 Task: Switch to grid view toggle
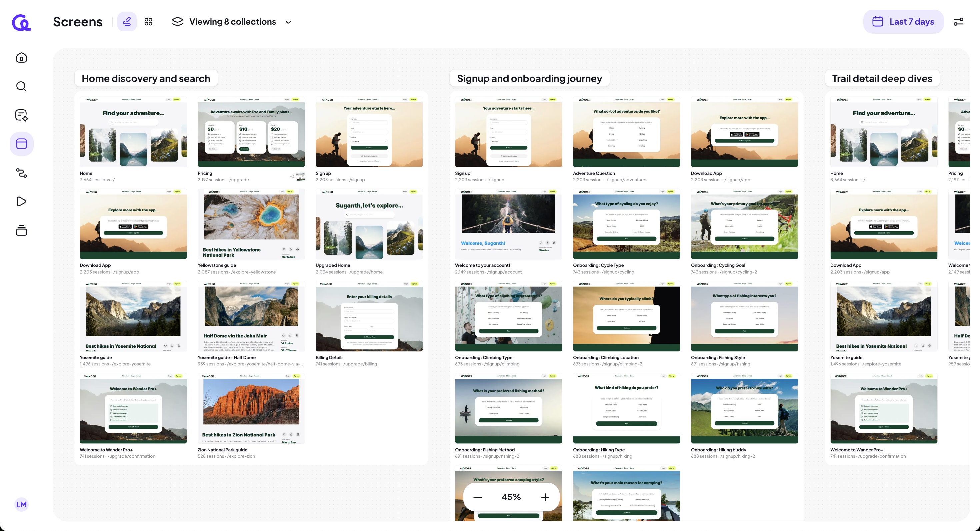(x=148, y=22)
